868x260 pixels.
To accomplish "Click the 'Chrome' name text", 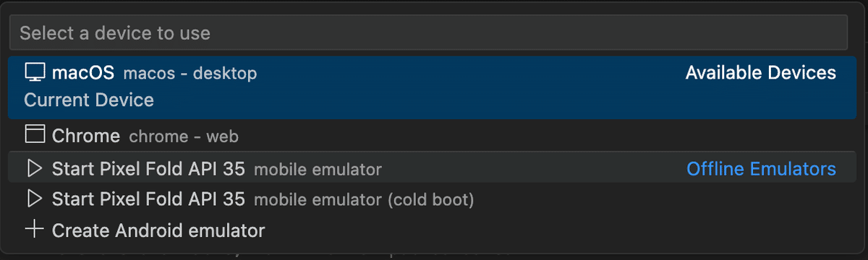I will tap(86, 136).
